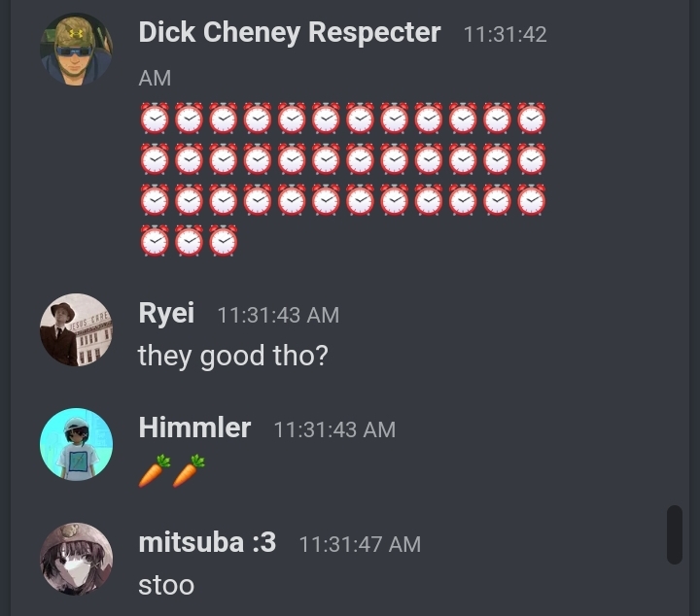Open Ryei's profile picture
This screenshot has height=616, width=700.
point(77,329)
